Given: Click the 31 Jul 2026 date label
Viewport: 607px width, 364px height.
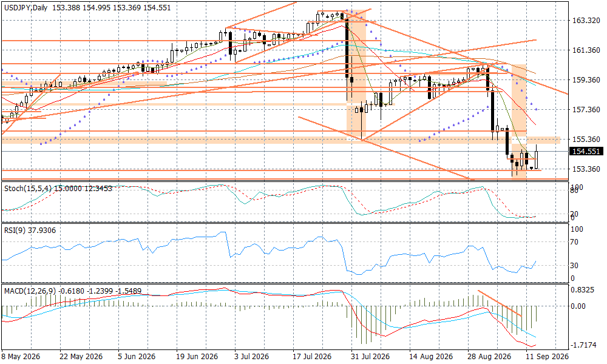Looking at the screenshot, I should click(x=370, y=356).
